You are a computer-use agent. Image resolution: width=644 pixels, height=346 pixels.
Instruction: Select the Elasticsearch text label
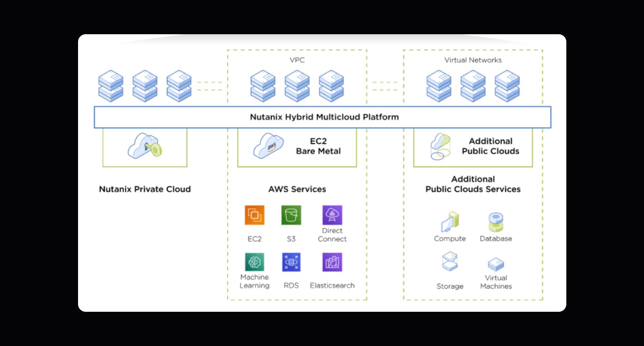[x=332, y=286]
